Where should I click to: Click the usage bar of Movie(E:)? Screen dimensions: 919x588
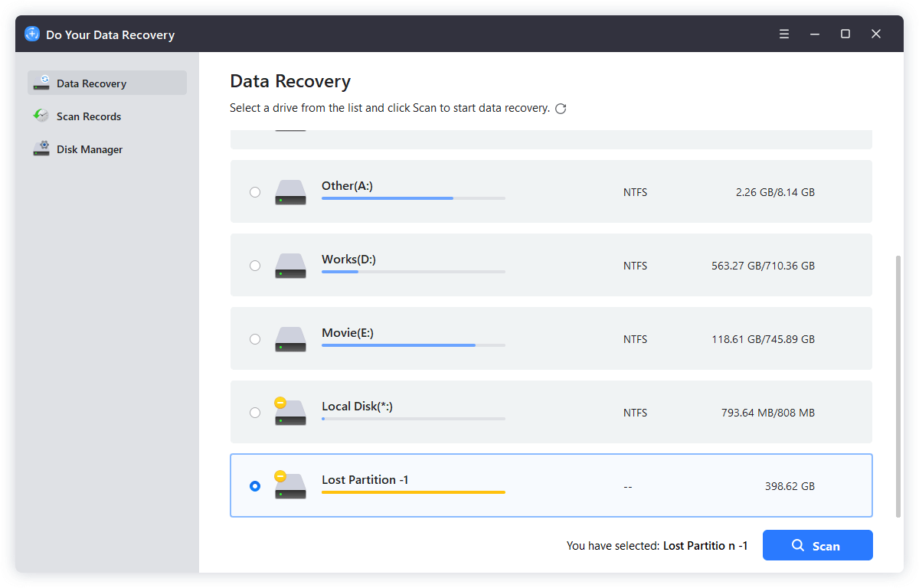pos(414,345)
